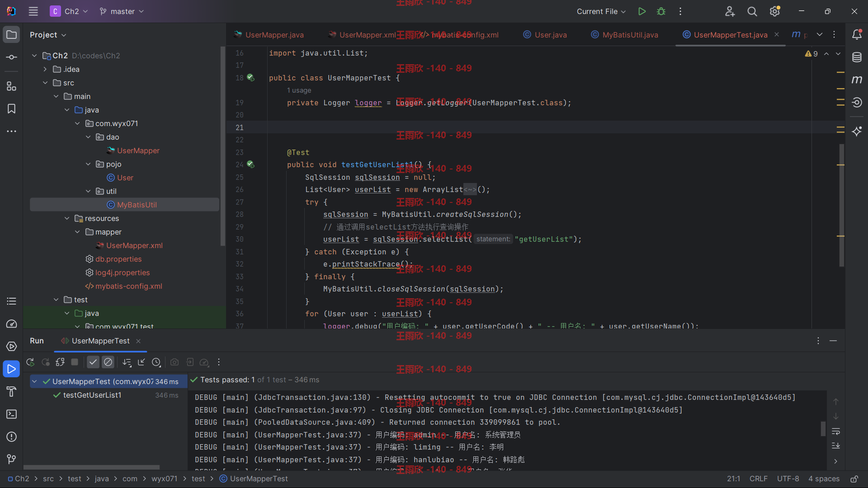Image resolution: width=868 pixels, height=488 pixels.
Task: Click the 9 warnings inspection indicator
Action: pyautogui.click(x=811, y=54)
